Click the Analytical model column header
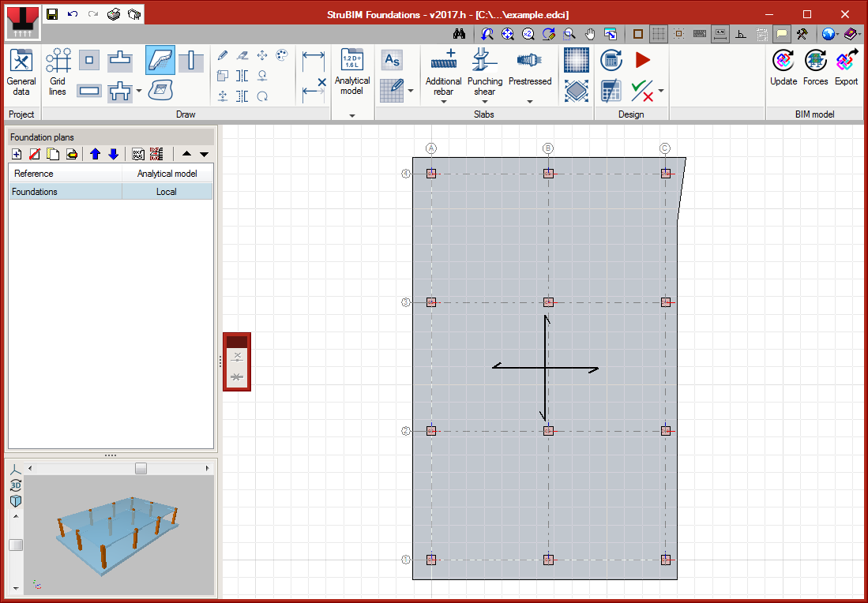Viewport: 868px width, 603px height. pos(167,174)
